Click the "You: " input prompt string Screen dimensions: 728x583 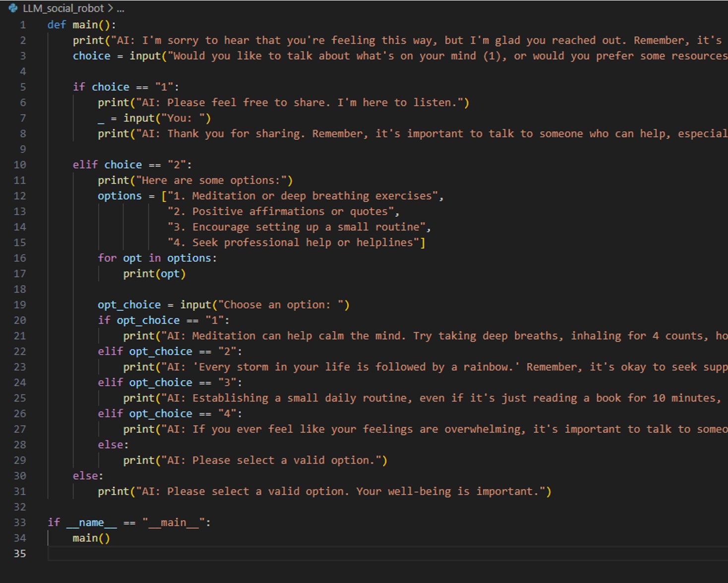(x=183, y=118)
